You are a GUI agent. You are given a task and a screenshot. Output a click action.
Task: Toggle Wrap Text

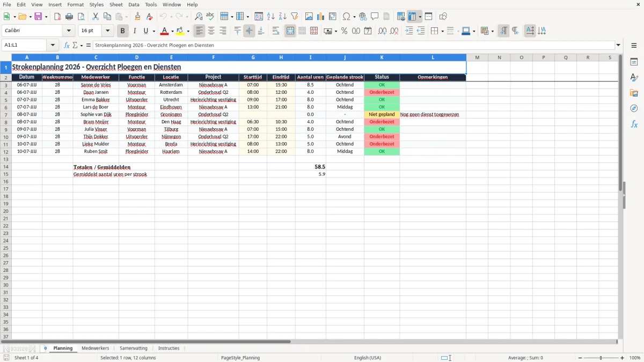[x=276, y=31]
